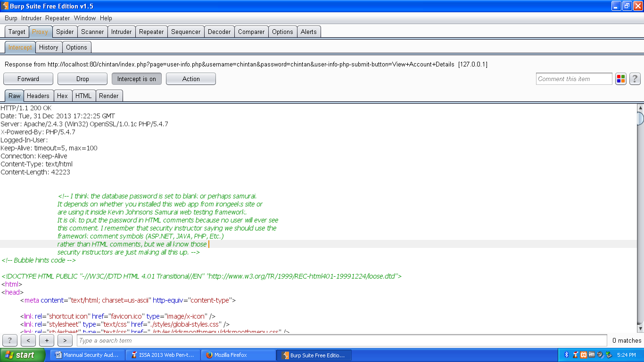Open the top-level Repeater tab
The width and height of the screenshot is (644, 362).
tap(152, 32)
